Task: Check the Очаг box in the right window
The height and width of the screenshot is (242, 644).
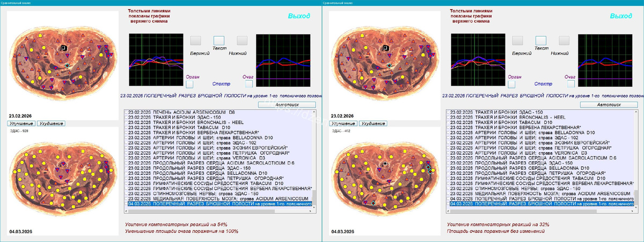Action: point(572,84)
